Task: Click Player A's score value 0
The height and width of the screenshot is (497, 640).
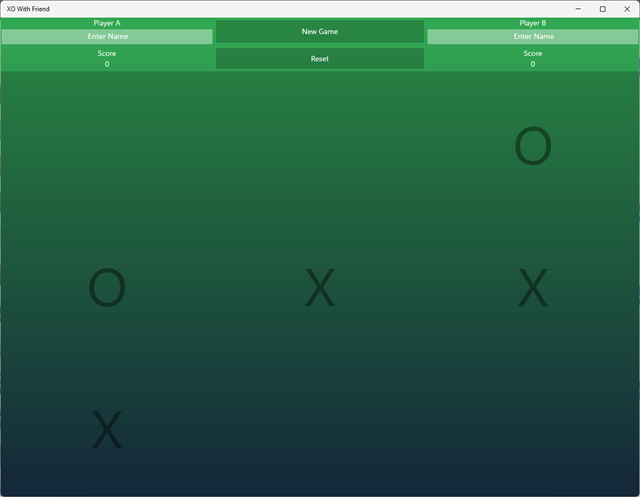Action: pyautogui.click(x=107, y=64)
